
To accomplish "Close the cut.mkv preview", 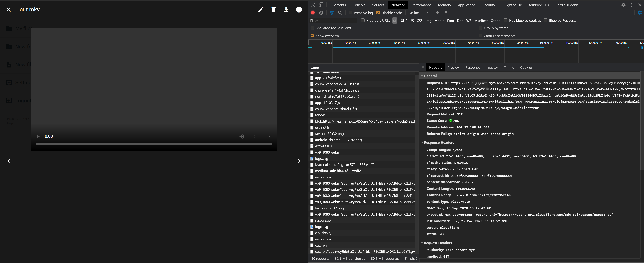I will (x=9, y=10).
